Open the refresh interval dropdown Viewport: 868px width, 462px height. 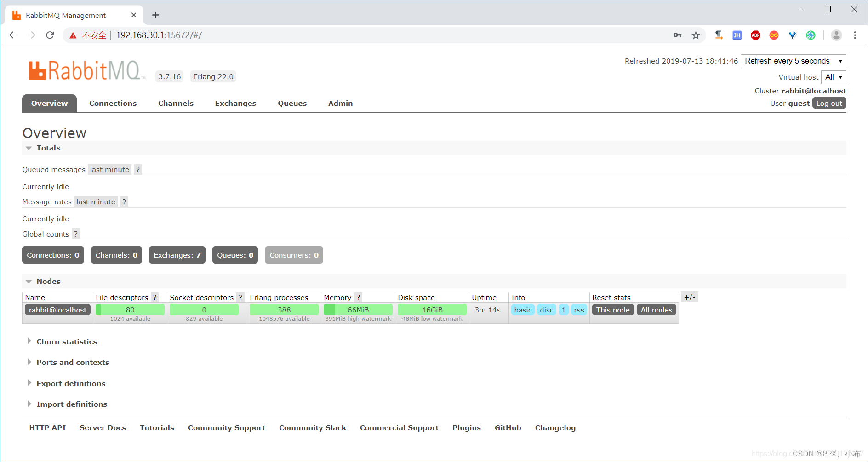click(793, 61)
